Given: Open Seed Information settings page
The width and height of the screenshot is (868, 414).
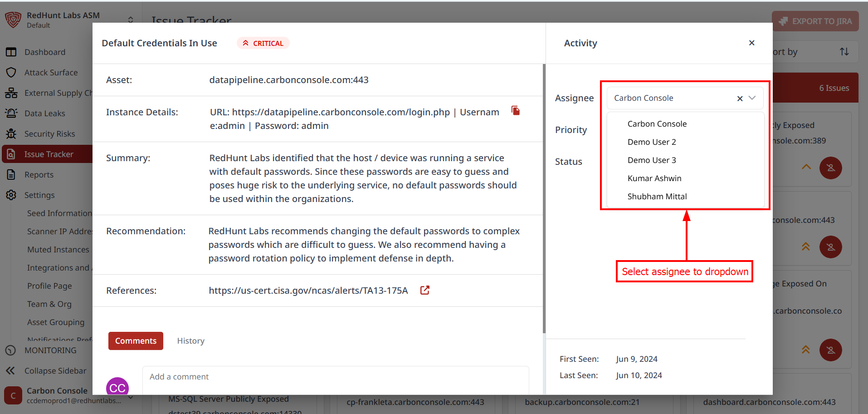Looking at the screenshot, I should click(x=59, y=213).
